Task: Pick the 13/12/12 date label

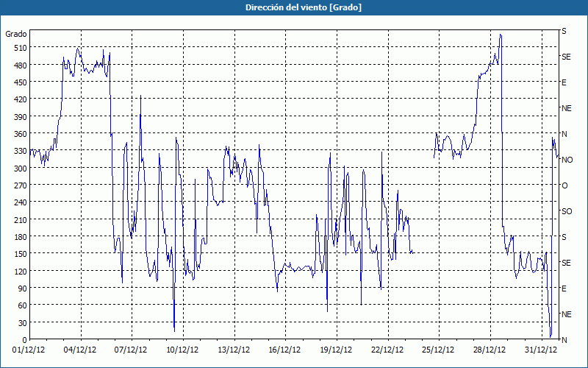Action: [x=234, y=350]
